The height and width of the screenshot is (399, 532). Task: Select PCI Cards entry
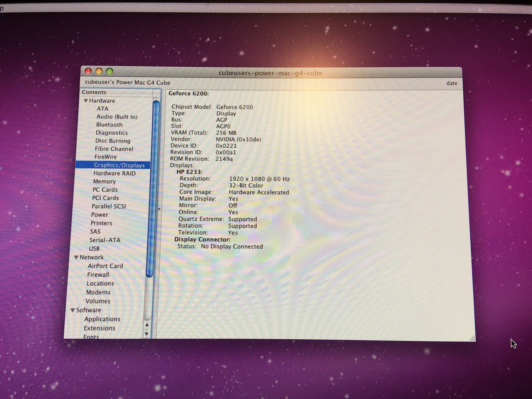[x=105, y=198]
